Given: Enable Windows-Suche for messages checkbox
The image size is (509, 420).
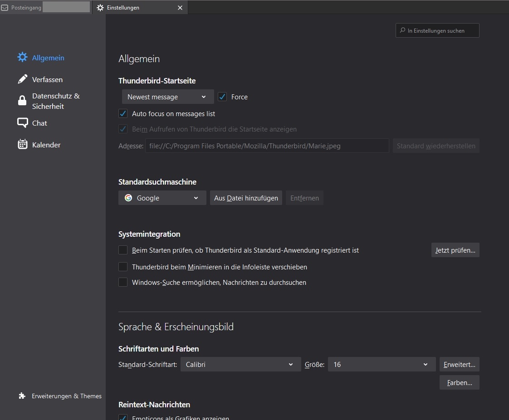Looking at the screenshot, I should (123, 282).
